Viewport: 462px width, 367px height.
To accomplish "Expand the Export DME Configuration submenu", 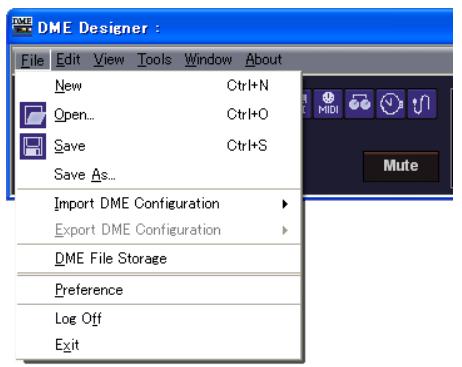I will tap(158, 230).
